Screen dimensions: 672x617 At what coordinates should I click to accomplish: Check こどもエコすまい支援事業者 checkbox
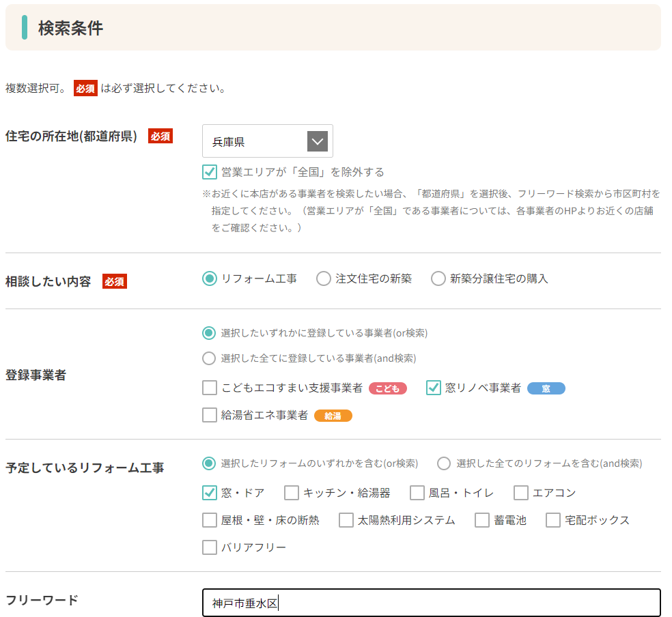pos(210,388)
